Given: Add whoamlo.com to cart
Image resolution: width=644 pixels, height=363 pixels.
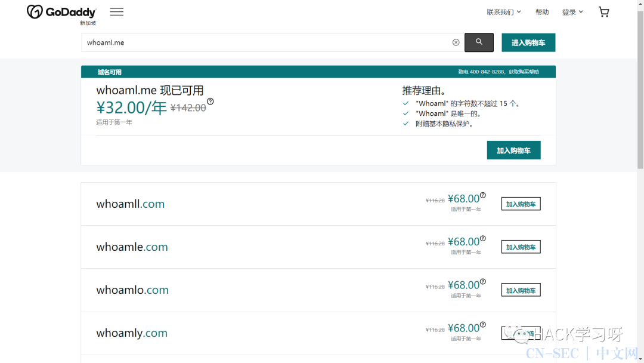Looking at the screenshot, I should pos(521,290).
